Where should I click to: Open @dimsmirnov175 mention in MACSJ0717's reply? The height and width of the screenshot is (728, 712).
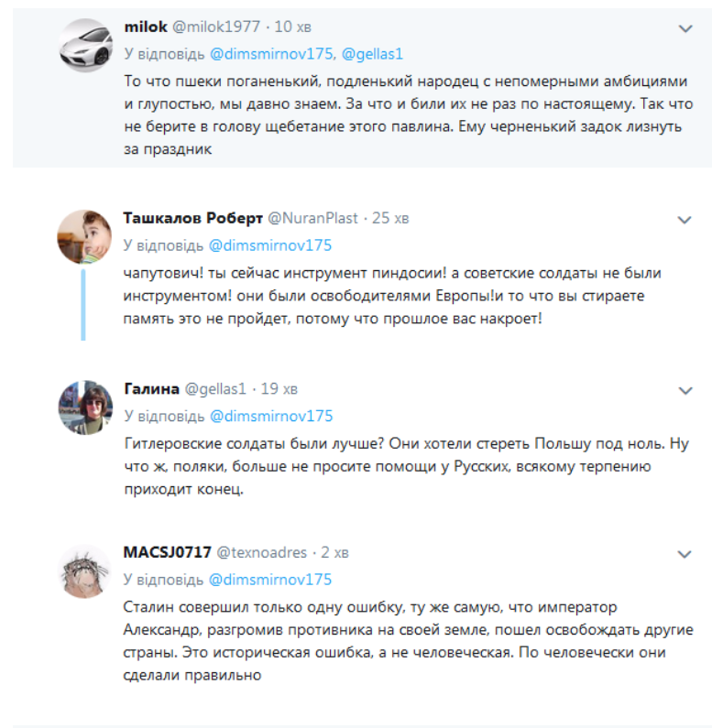(270, 580)
